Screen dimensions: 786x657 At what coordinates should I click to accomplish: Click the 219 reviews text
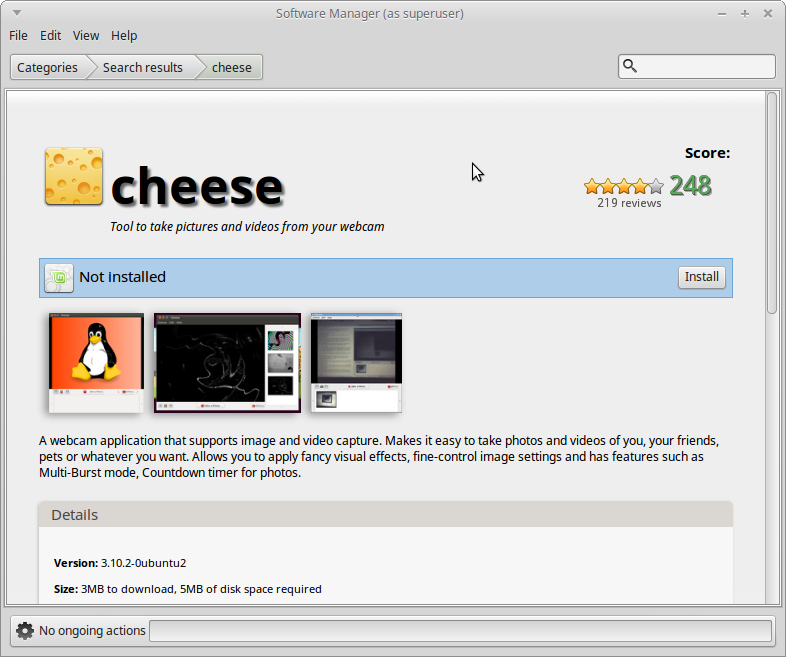pyautogui.click(x=629, y=203)
